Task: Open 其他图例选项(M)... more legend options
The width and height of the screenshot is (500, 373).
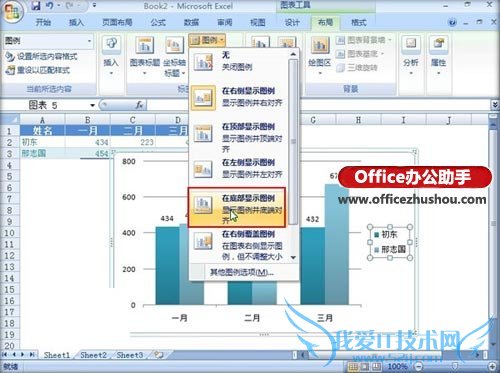Action: pyautogui.click(x=242, y=272)
